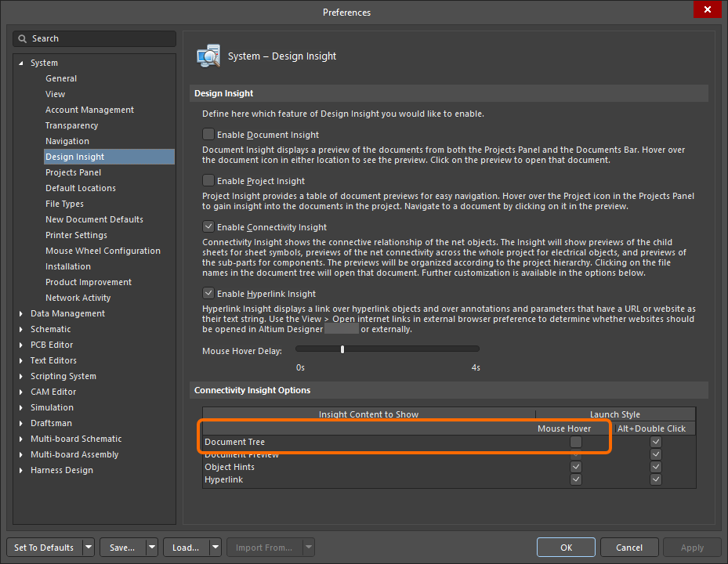Select the Document Tree row label
Screen dimensions: 728x564
click(234, 442)
